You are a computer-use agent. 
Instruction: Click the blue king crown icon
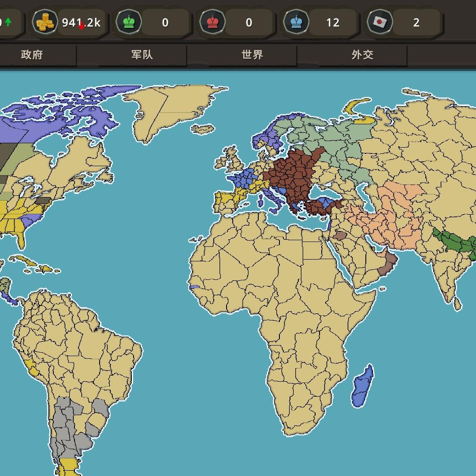(296, 22)
